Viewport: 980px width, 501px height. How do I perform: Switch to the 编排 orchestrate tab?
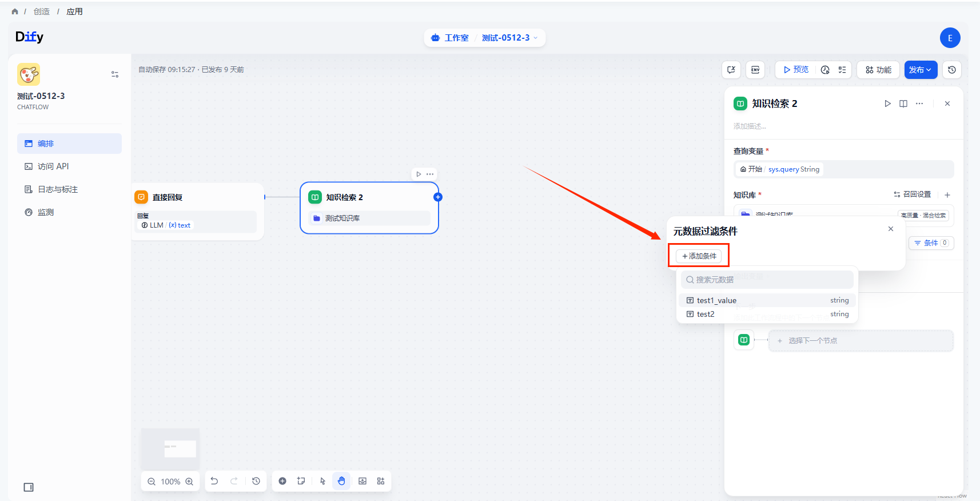[69, 144]
